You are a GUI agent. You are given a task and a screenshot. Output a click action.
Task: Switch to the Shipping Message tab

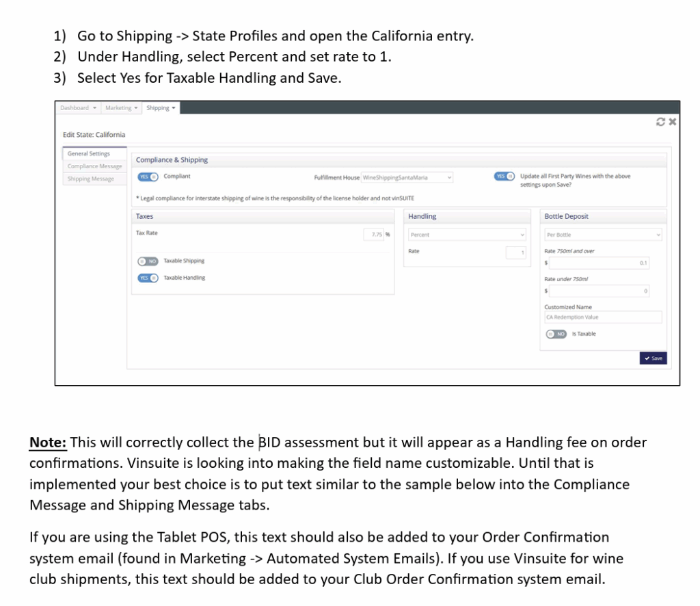tap(90, 179)
